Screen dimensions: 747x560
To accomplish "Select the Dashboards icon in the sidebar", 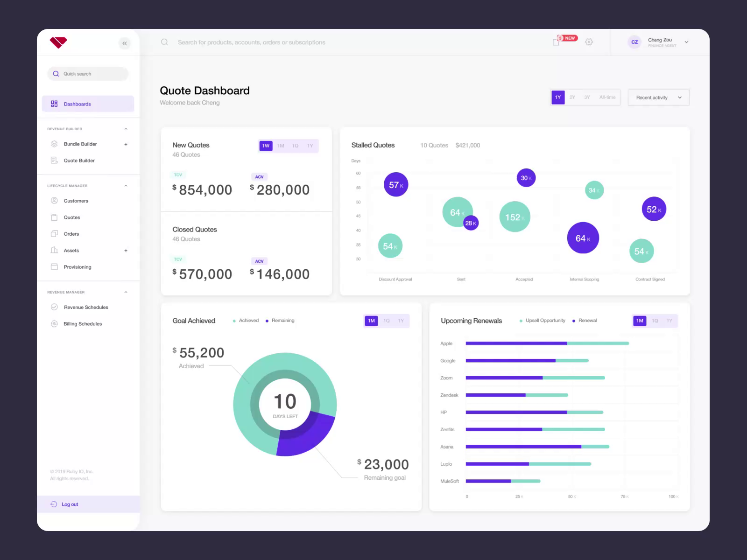I will pyautogui.click(x=54, y=104).
